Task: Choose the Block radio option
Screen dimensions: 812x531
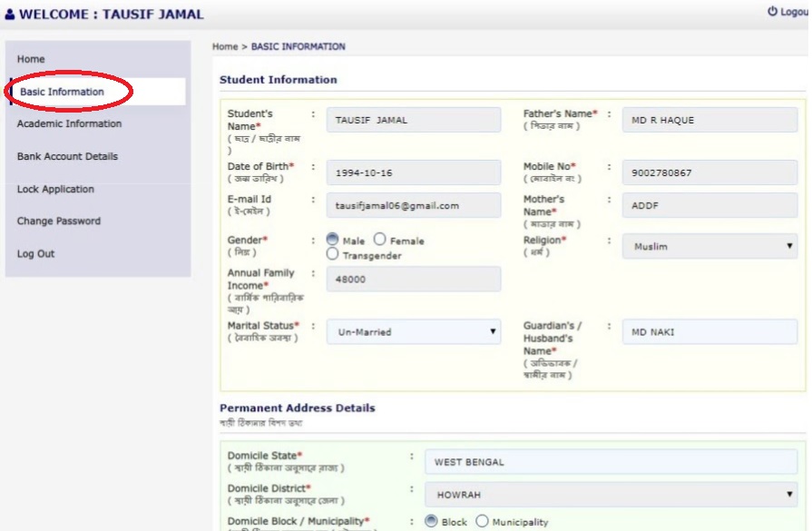Action: click(431, 521)
